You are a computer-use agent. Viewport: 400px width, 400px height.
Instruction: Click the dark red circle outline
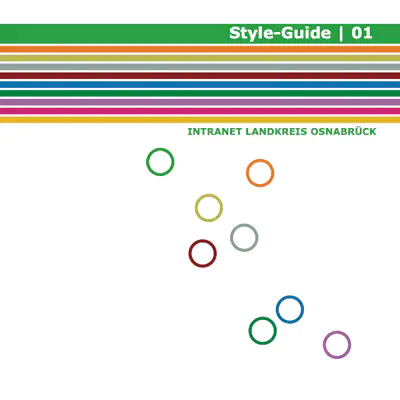click(202, 253)
